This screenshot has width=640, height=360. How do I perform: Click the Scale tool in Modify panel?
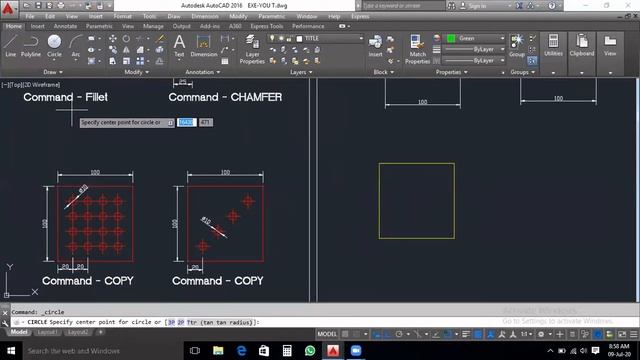(x=126, y=61)
